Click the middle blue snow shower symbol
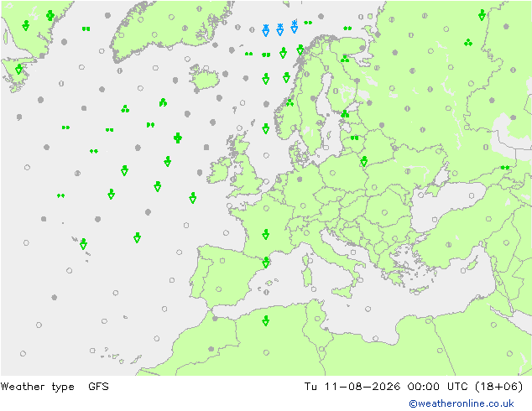This screenshot has height=411, width=532. coord(280,30)
